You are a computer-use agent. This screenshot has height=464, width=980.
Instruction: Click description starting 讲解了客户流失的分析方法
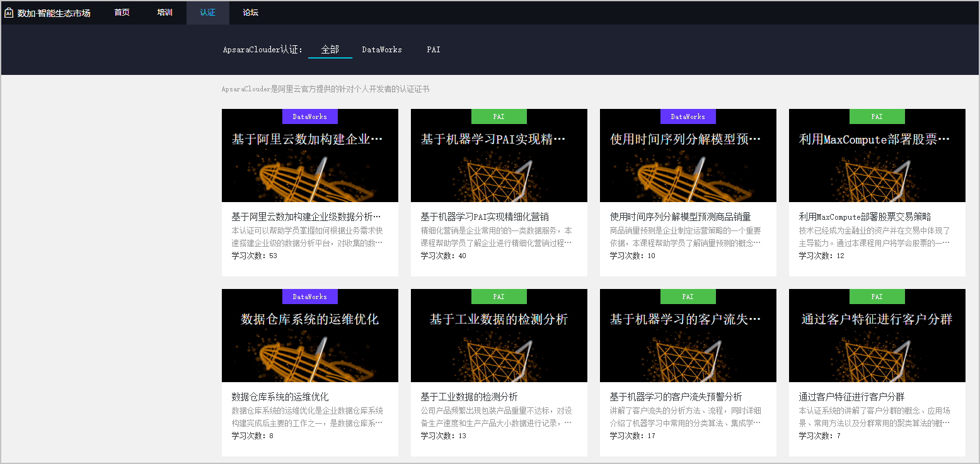pos(686,417)
